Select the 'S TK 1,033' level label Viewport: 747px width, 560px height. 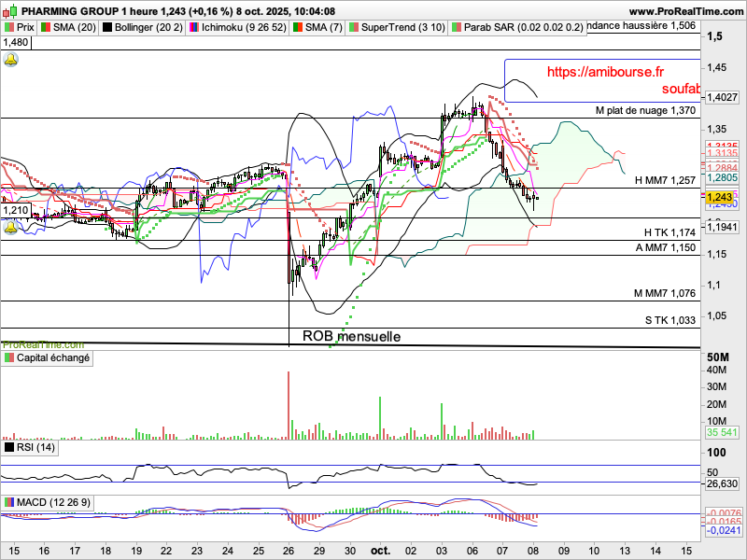click(670, 320)
